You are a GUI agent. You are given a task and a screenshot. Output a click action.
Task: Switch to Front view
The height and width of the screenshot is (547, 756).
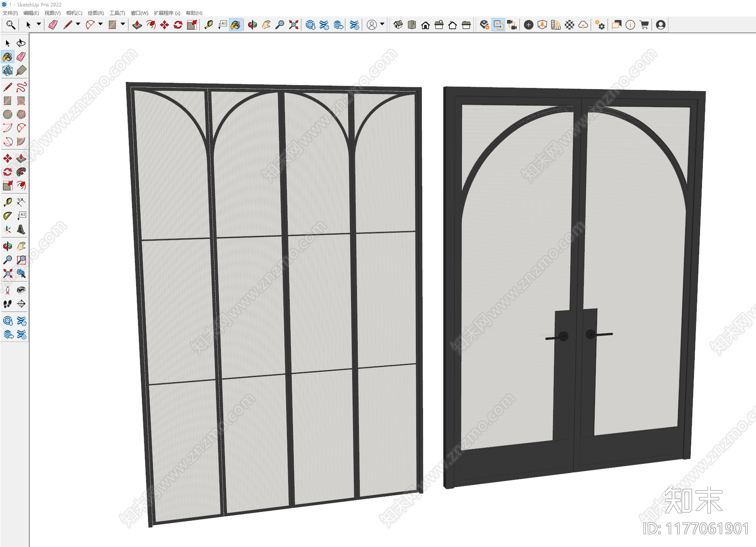click(x=425, y=25)
